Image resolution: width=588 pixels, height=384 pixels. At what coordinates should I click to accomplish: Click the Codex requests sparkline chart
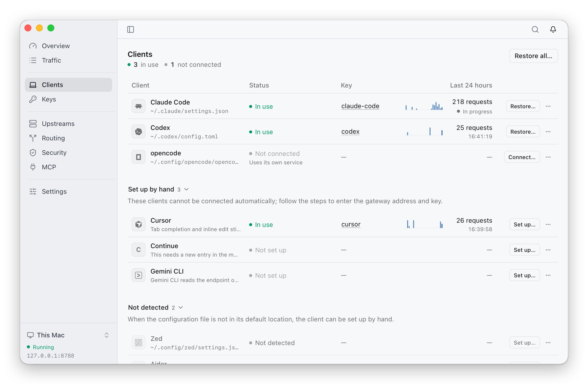point(424,131)
